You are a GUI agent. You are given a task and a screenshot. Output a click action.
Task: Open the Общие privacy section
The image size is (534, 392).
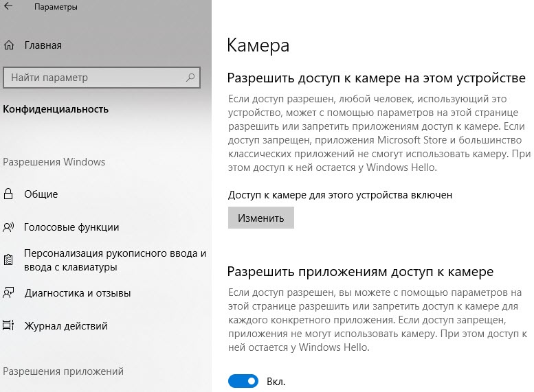coord(41,194)
